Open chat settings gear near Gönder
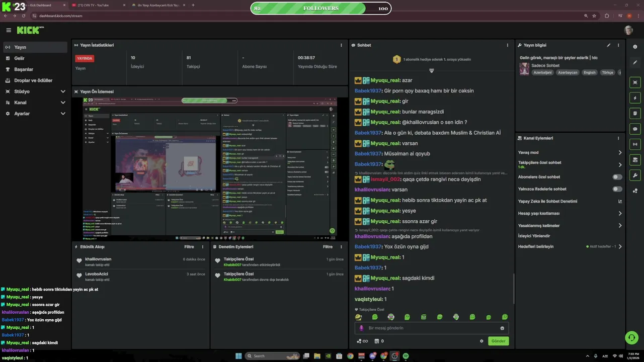 point(481,341)
